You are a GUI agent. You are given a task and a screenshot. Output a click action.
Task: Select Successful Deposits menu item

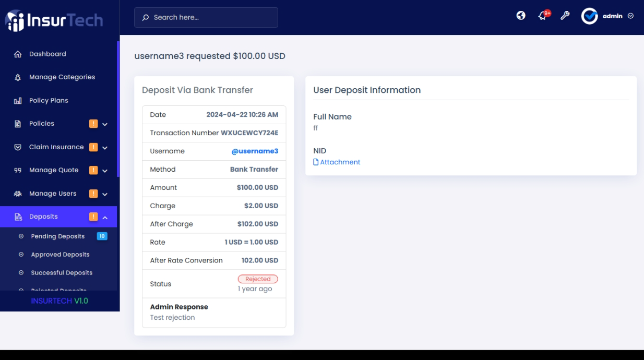tap(62, 273)
